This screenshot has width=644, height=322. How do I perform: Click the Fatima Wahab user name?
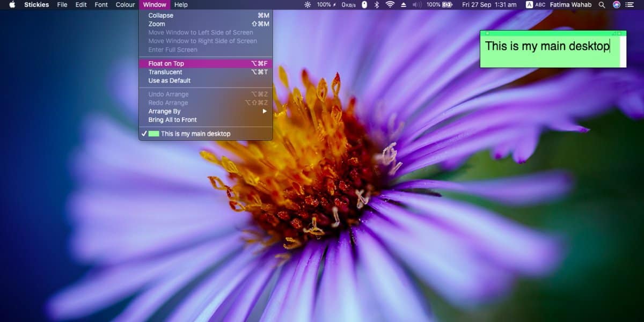pos(570,4)
